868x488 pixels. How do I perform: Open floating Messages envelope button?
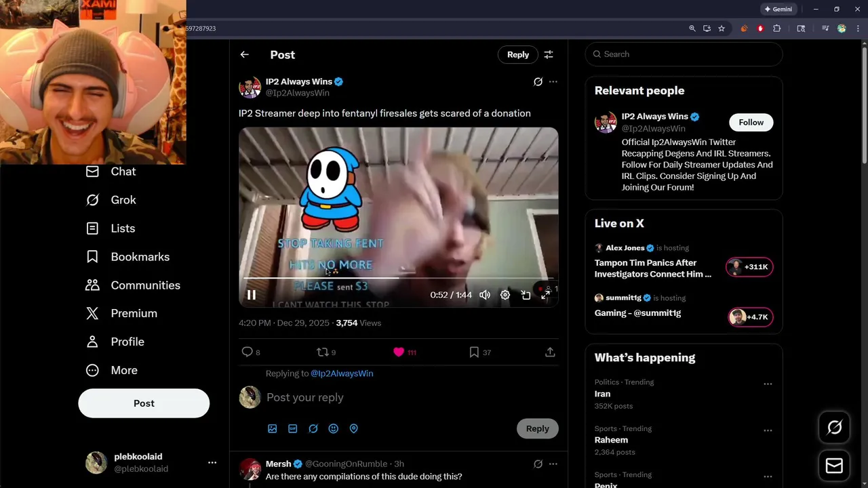coord(835,466)
